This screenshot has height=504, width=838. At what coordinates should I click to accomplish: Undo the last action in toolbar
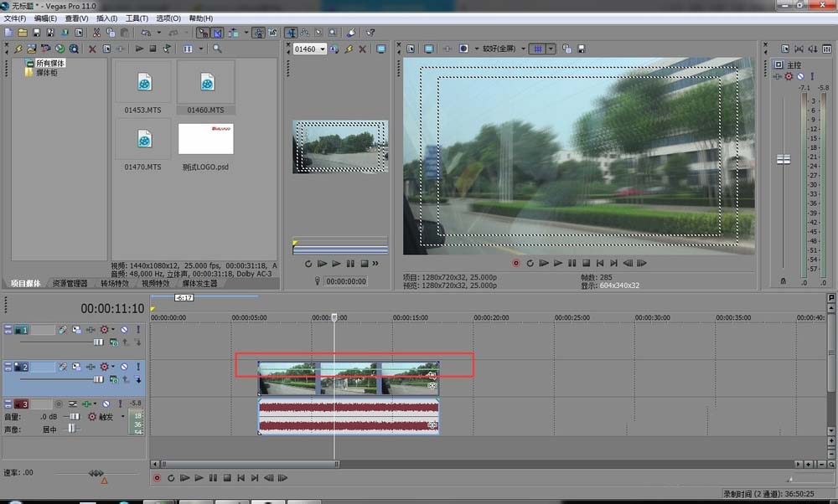pyautogui.click(x=146, y=33)
